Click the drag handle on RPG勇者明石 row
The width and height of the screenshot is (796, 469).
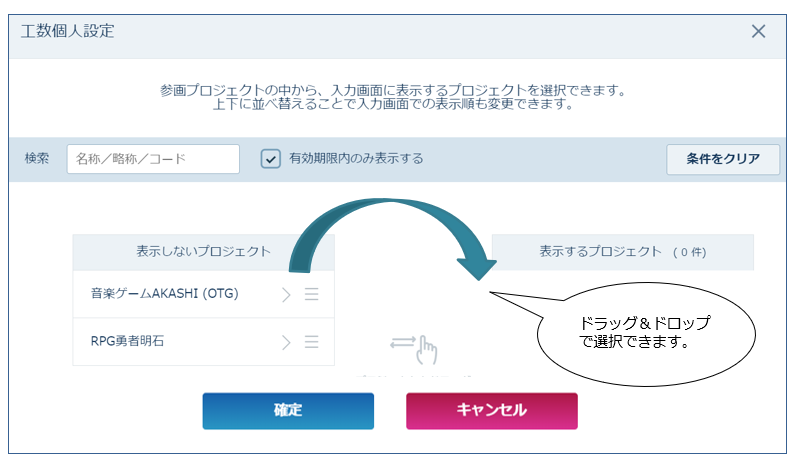[311, 342]
